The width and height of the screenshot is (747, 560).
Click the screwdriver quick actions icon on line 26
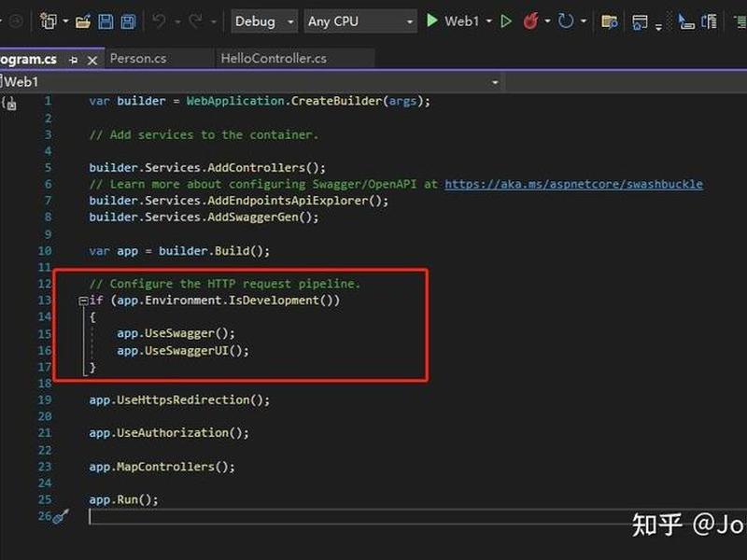click(61, 516)
